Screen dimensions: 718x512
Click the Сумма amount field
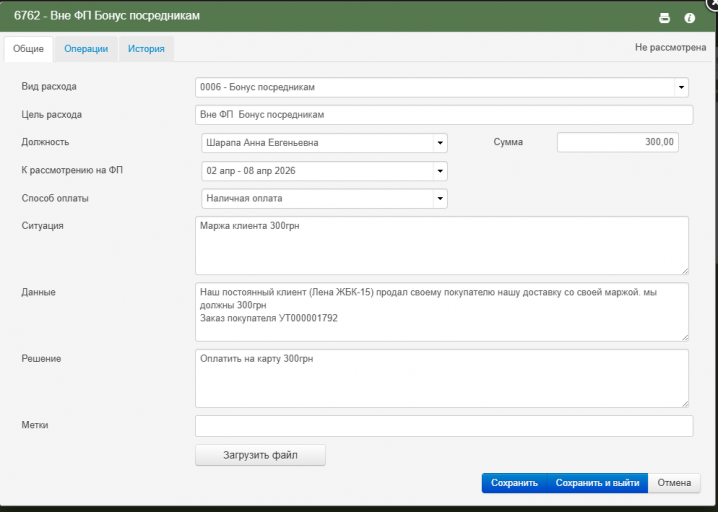(x=618, y=142)
